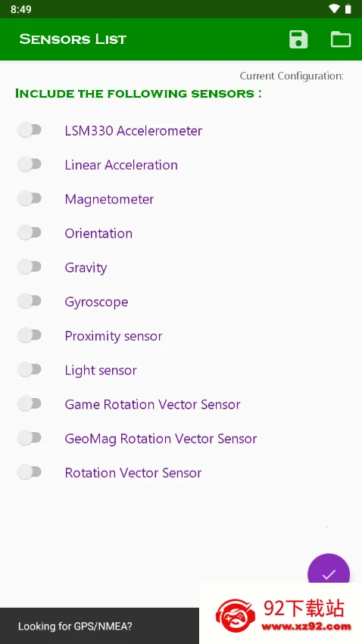Image resolution: width=362 pixels, height=644 pixels.
Task: Toggle the Gravity sensor switch
Action: point(30,267)
